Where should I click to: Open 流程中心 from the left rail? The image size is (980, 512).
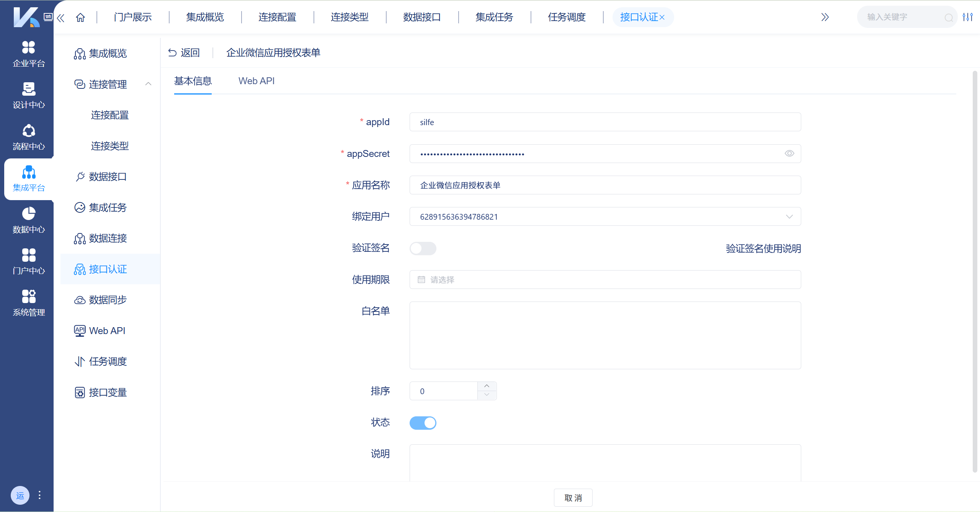point(28,137)
